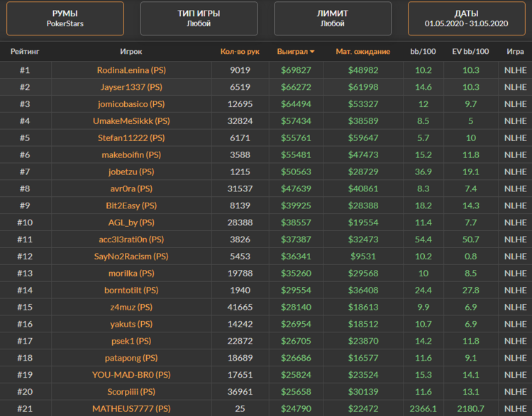Click player MATHEUS7777 (PS) in row 21

pyautogui.click(x=131, y=408)
